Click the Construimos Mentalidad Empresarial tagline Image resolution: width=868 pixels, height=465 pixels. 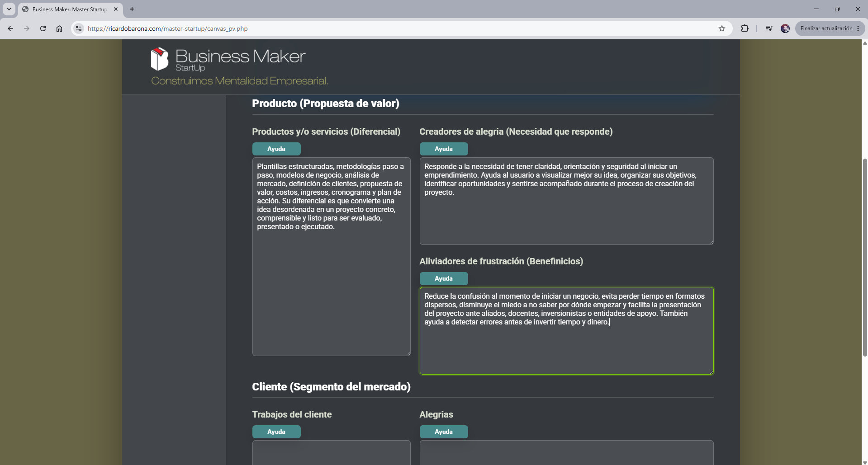[239, 81]
